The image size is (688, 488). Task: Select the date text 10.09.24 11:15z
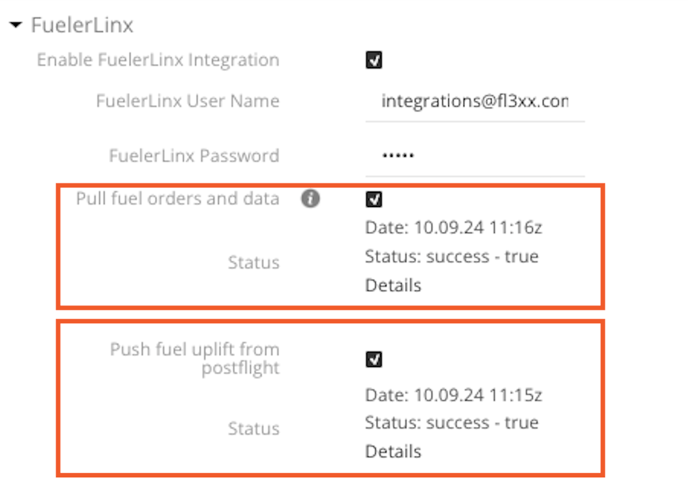[478, 395]
